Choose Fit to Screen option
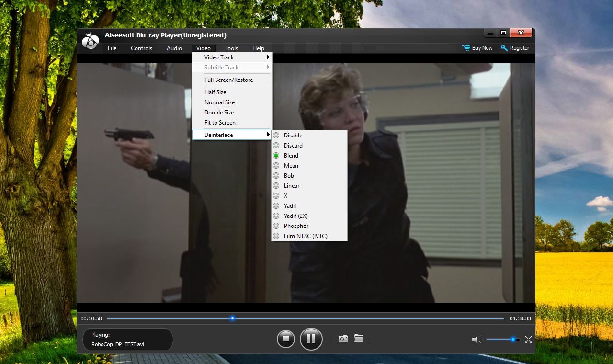Screen dimensions: 613x364 coord(232,123)
